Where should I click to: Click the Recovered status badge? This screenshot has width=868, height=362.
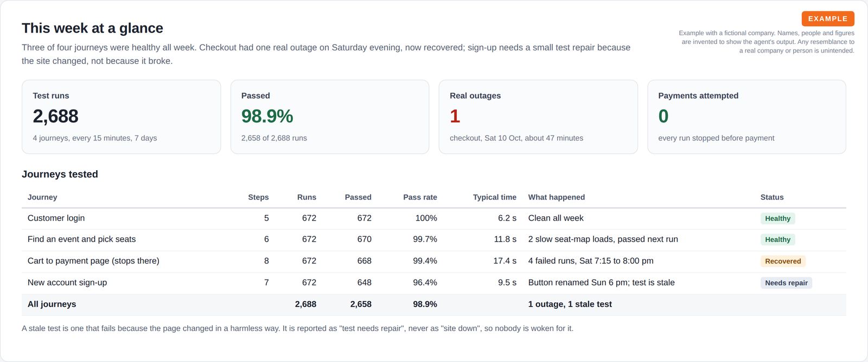tap(783, 261)
